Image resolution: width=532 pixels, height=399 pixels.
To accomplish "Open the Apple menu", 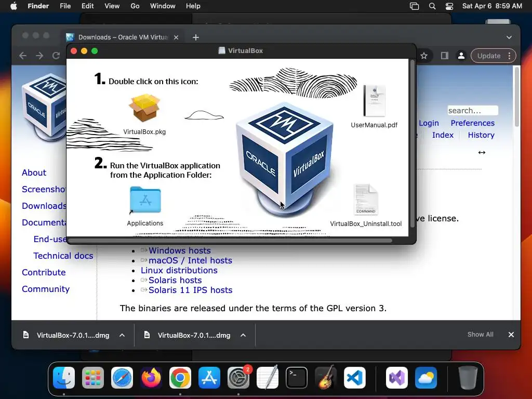I will 14,6.
